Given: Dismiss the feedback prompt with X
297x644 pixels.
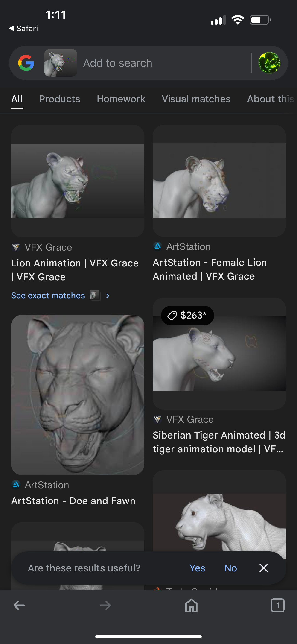Looking at the screenshot, I should [x=263, y=568].
